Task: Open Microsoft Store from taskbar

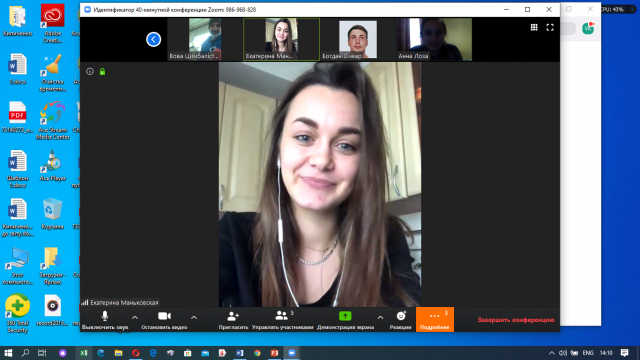Action: click(x=187, y=353)
